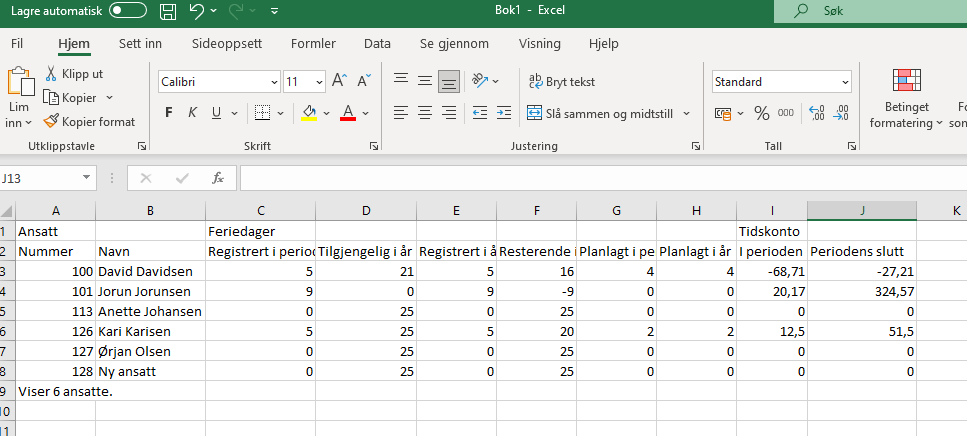
Task: Open Betinget formatering menu
Action: coord(907,99)
